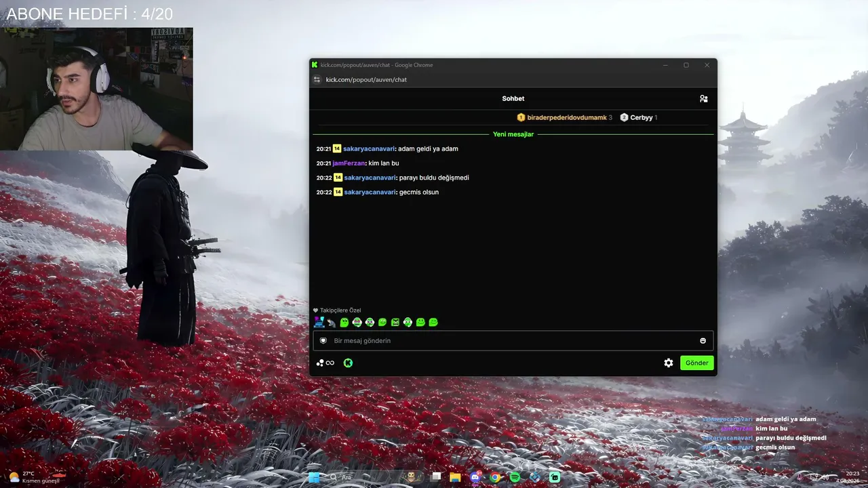Viewport: 868px width, 488px height.
Task: Open File Explorer from taskbar
Action: pos(455,477)
